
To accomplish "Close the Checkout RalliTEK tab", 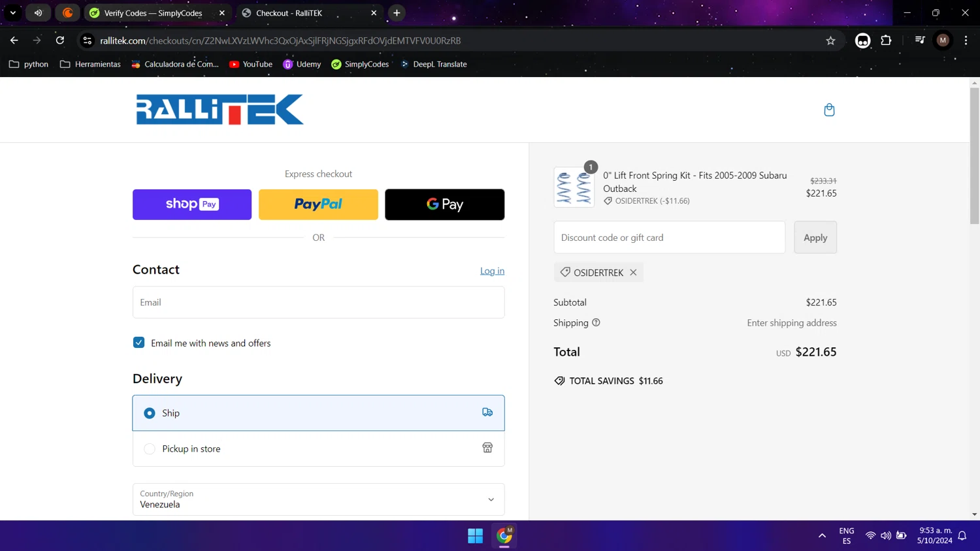I will (374, 13).
